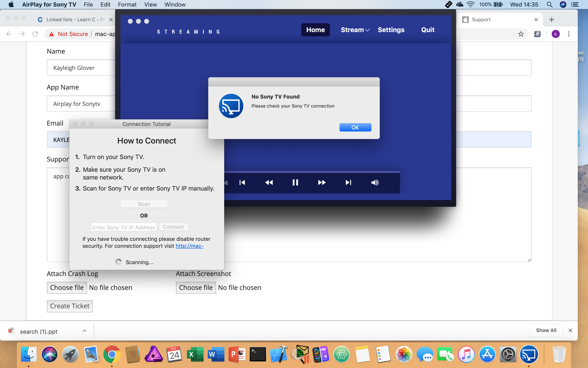Open Calendar from the Dock

[x=174, y=354]
